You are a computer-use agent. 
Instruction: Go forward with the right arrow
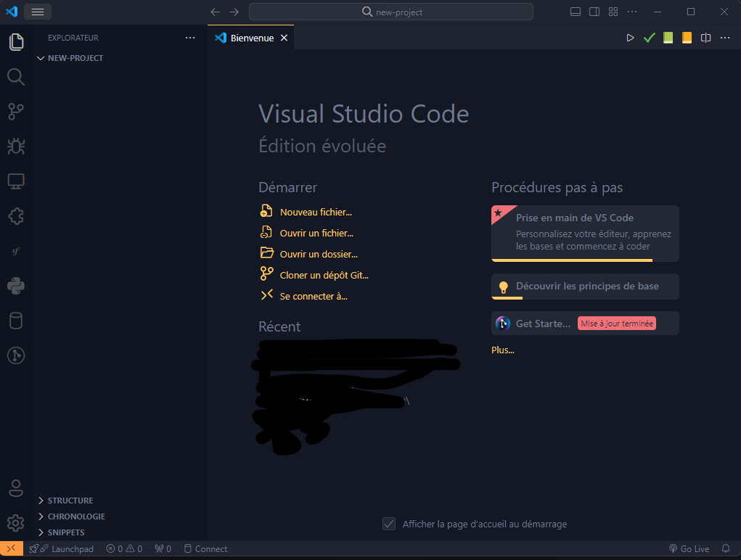click(x=234, y=12)
